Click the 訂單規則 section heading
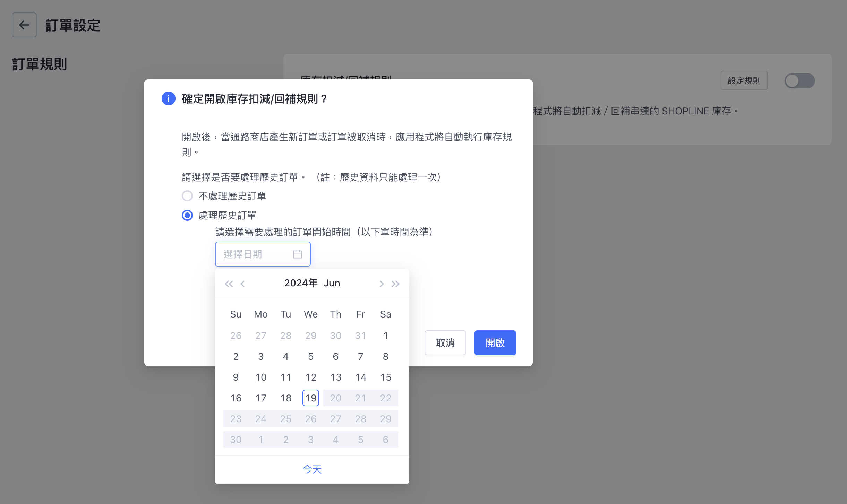Viewport: 847px width, 504px height. (x=40, y=64)
